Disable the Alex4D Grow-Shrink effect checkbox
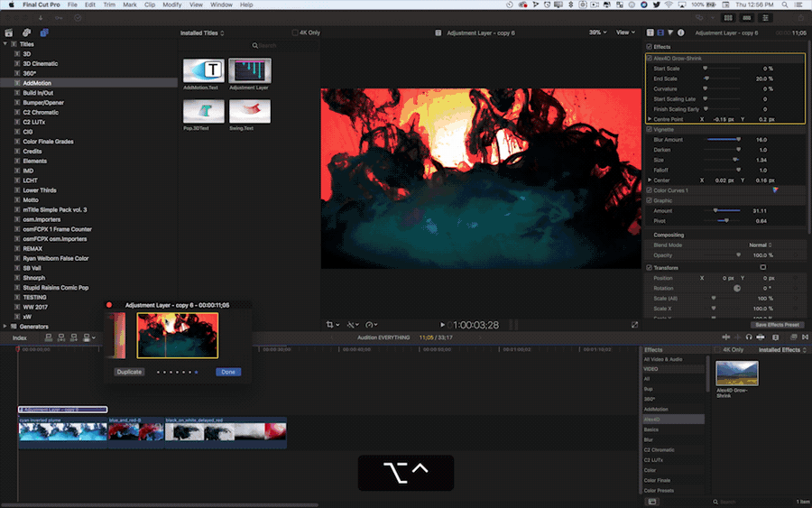This screenshot has width=812, height=508. tap(650, 59)
